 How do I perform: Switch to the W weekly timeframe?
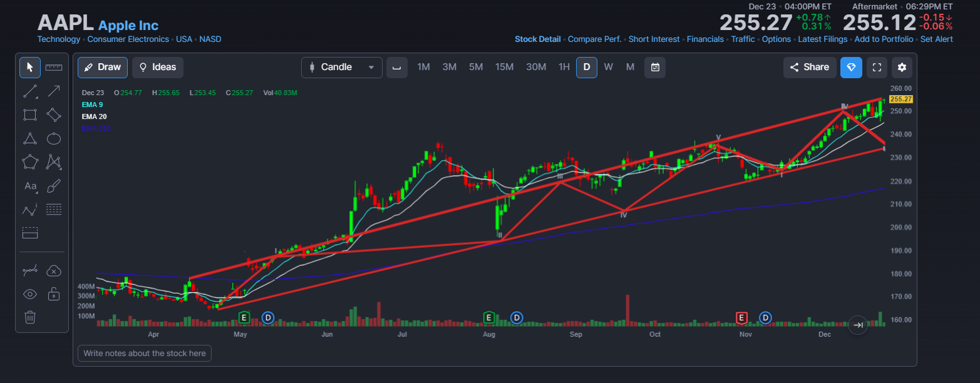pos(608,67)
